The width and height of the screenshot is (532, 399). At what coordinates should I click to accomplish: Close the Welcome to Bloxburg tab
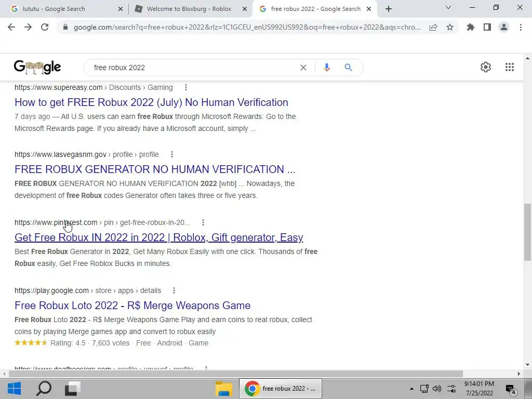[245, 9]
